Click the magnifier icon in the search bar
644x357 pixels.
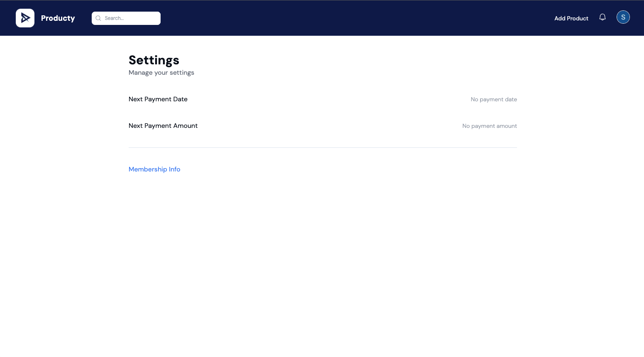98,18
